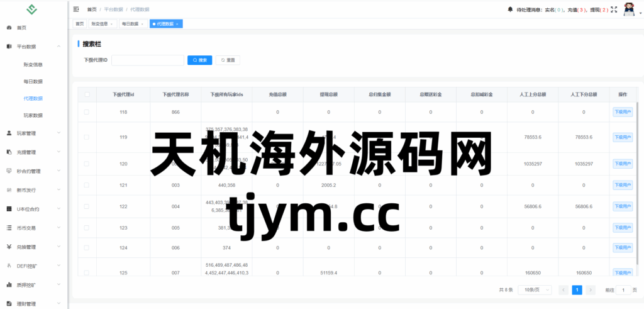Collapse sidebar with the hamburger icon

pos(76,9)
